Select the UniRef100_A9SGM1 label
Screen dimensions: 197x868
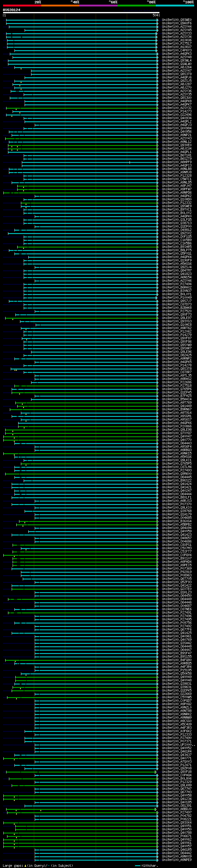click(177, 416)
